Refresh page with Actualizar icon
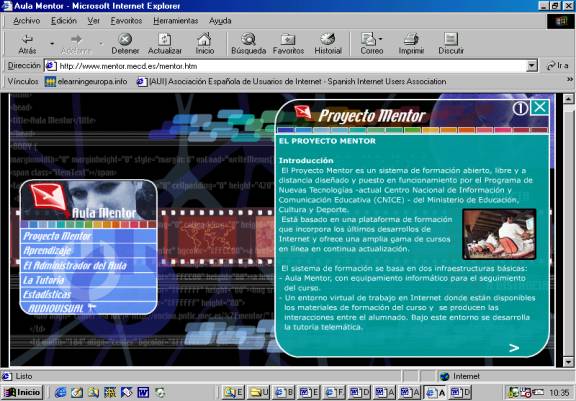Screen dimensions: 576x401 pyautogui.click(x=165, y=44)
